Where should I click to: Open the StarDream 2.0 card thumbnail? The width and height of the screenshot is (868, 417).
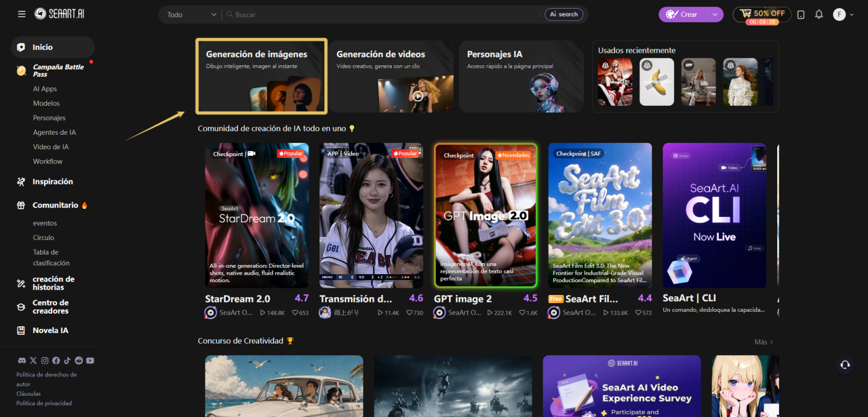click(x=257, y=216)
